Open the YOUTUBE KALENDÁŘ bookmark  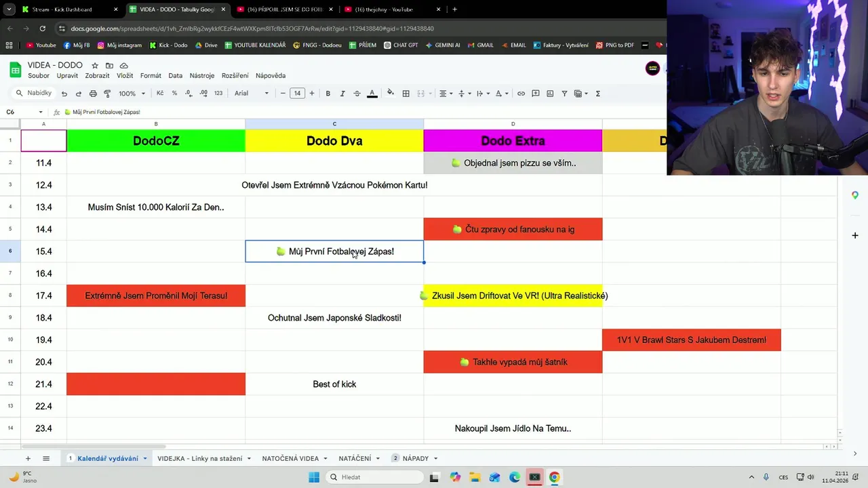point(255,45)
